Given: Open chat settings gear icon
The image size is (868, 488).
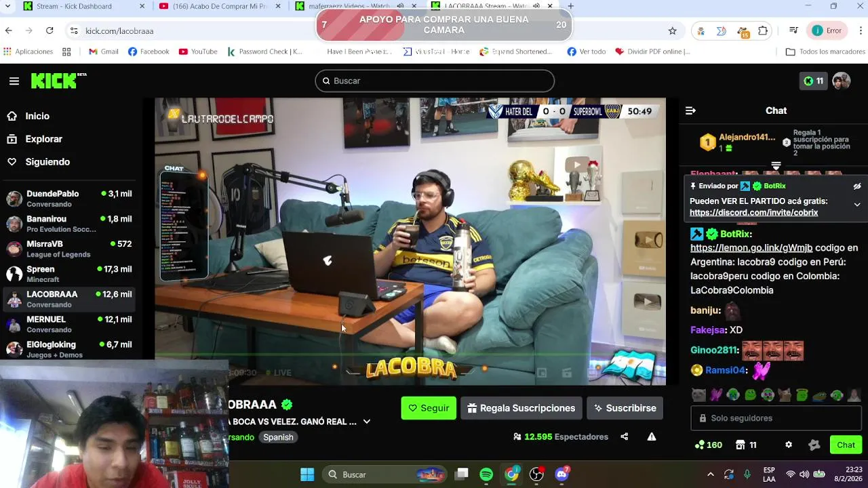Looking at the screenshot, I should 789,445.
